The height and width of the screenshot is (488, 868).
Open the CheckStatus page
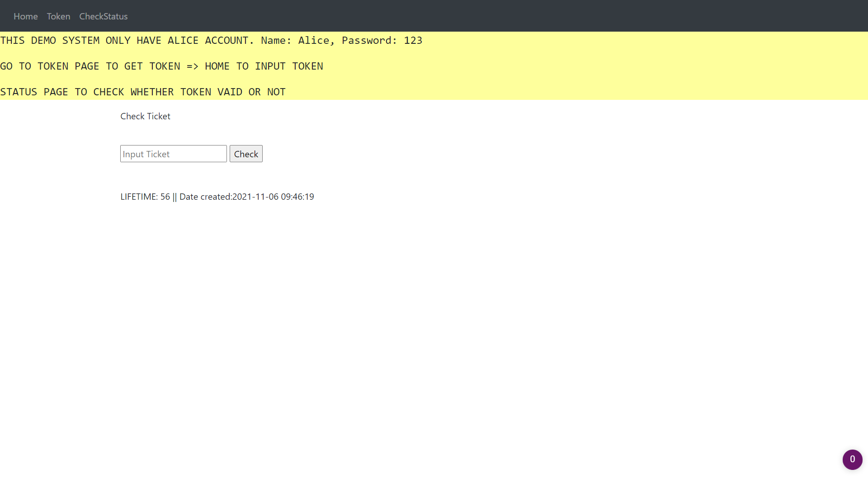click(104, 16)
